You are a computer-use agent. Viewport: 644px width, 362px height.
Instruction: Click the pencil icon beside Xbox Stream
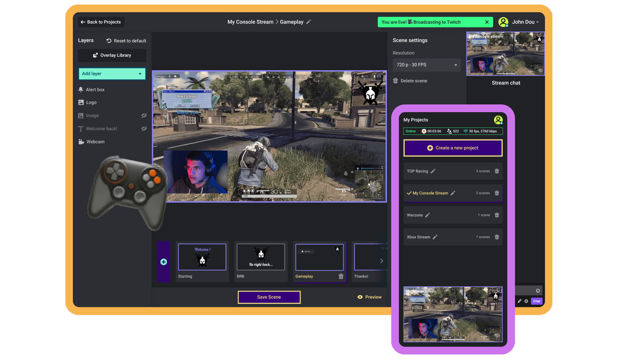435,237
